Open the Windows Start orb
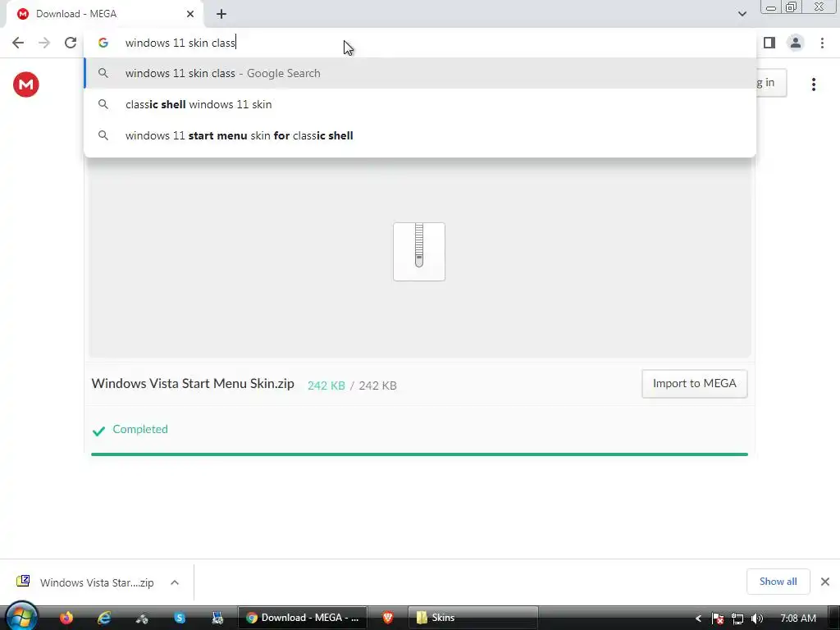 click(21, 617)
